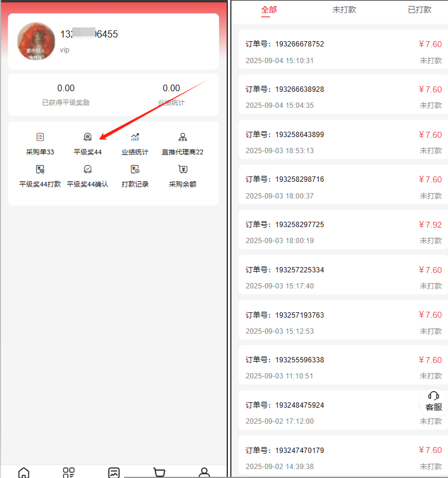Switch to the 未打款 tab
448x478 pixels.
tap(344, 10)
